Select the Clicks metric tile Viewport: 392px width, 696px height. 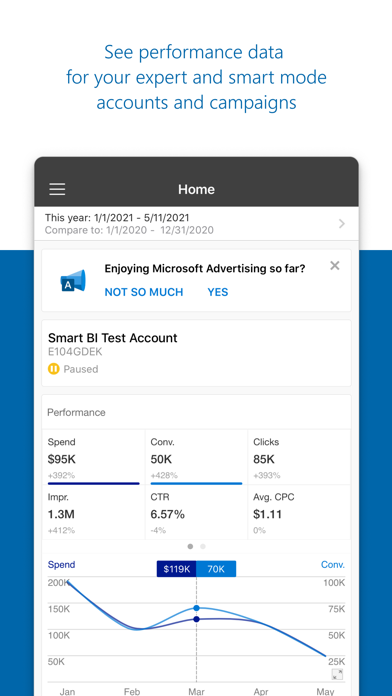pos(299,457)
